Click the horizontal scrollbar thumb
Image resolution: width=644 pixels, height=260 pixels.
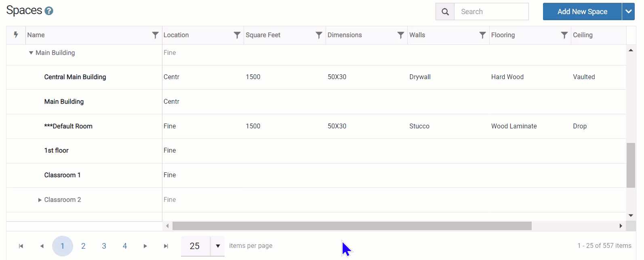click(352, 226)
